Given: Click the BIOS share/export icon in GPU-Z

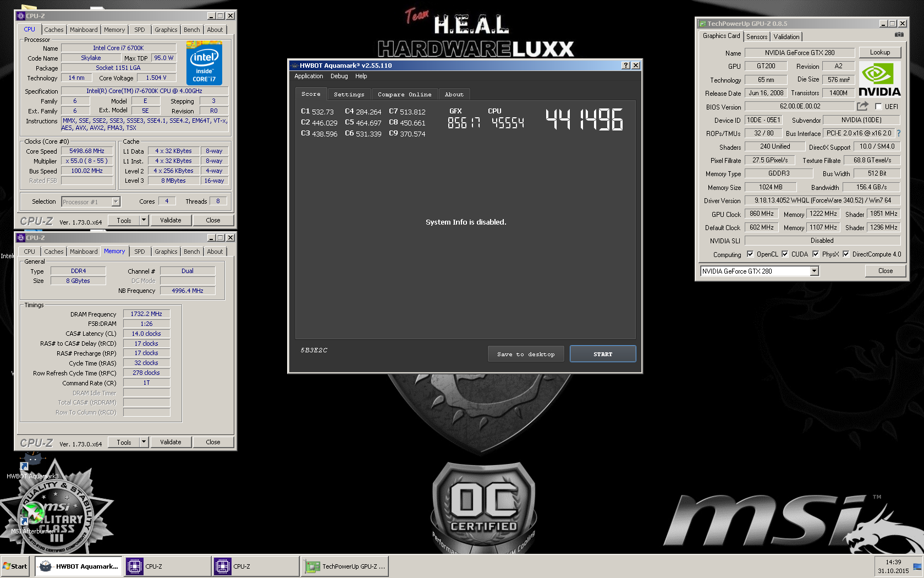Looking at the screenshot, I should click(862, 106).
